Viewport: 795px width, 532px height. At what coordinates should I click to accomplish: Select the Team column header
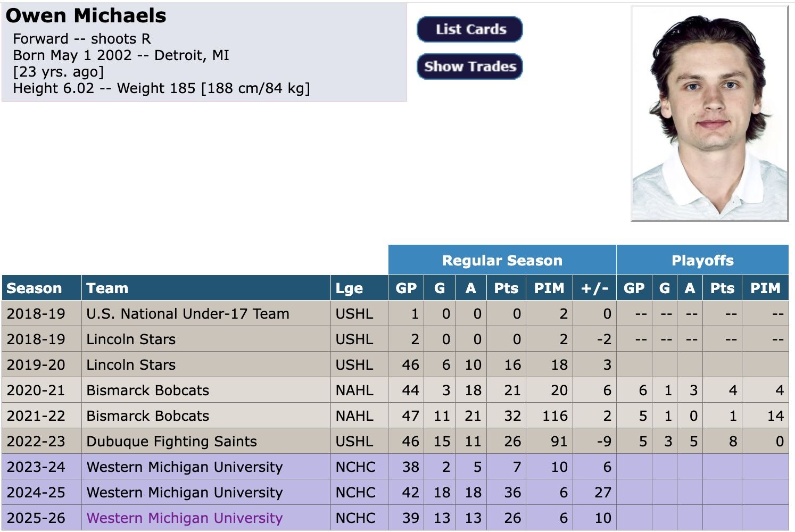107,288
